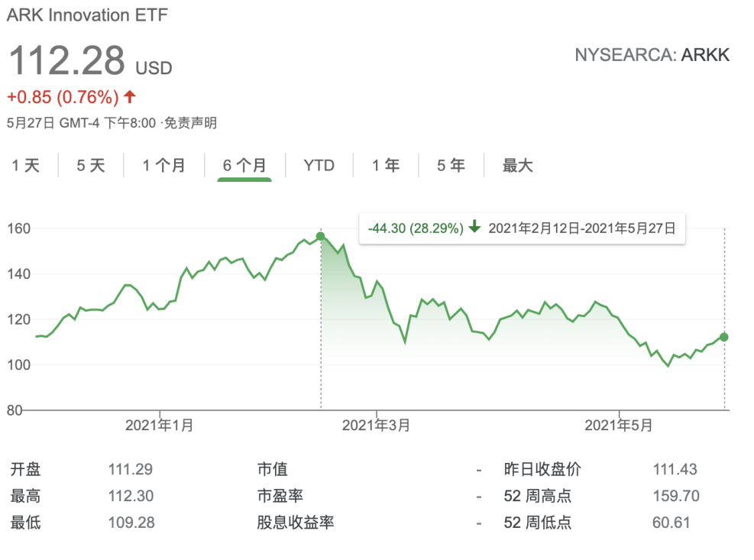The image size is (754, 560).
Task: Open the 1 个月 chart range
Action: tap(163, 165)
